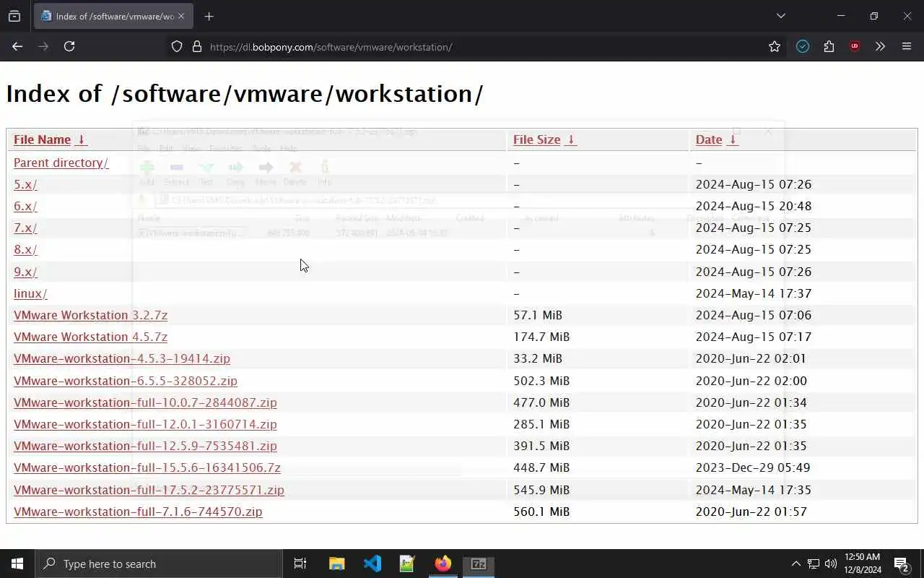The image size is (924, 578).
Task: Switch to 7-Zip on the taskbar
Action: coord(479,564)
